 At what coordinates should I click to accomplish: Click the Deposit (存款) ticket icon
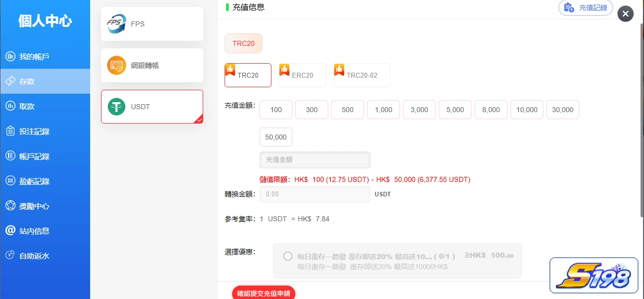tap(10, 81)
